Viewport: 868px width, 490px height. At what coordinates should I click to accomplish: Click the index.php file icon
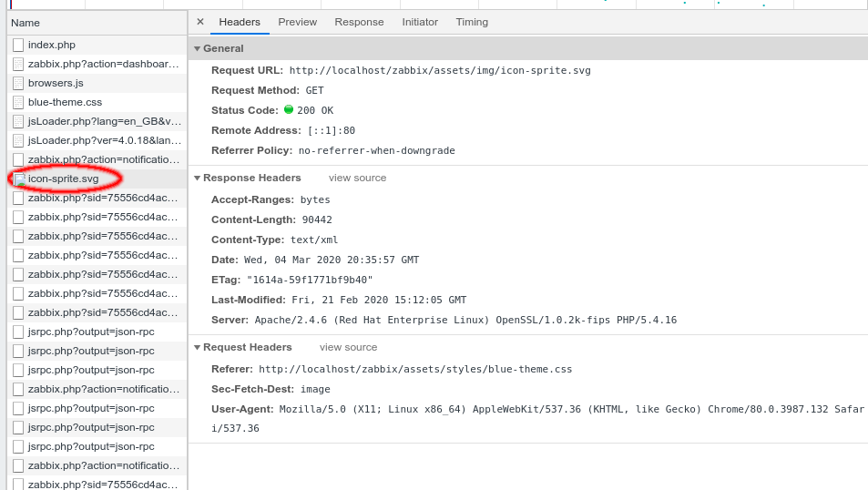[18, 45]
